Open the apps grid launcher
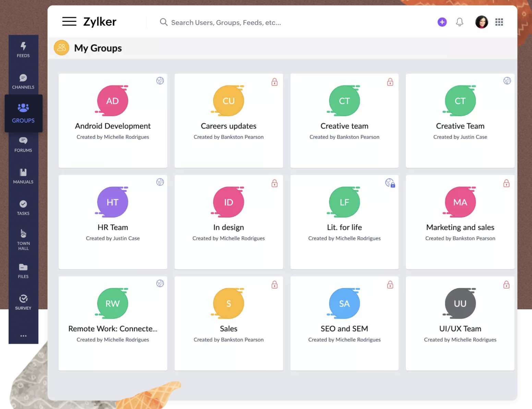 click(499, 22)
